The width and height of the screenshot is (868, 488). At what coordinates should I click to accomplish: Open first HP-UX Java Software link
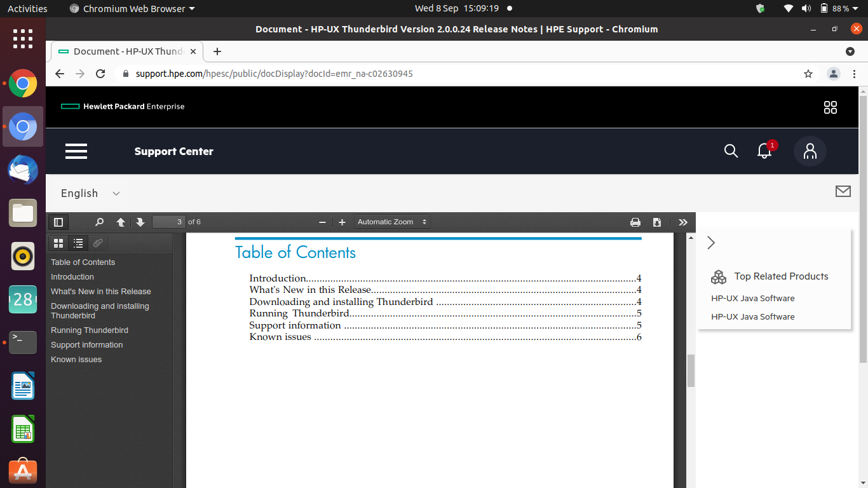[753, 298]
